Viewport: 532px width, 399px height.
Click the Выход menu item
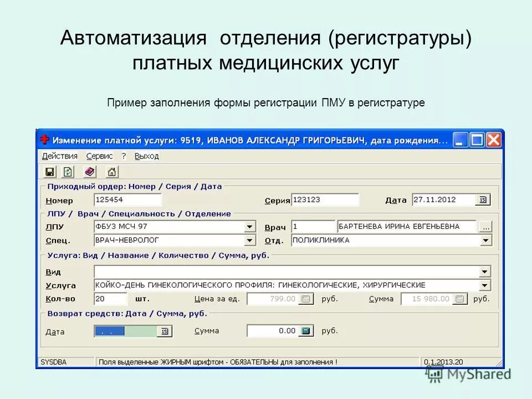147,156
